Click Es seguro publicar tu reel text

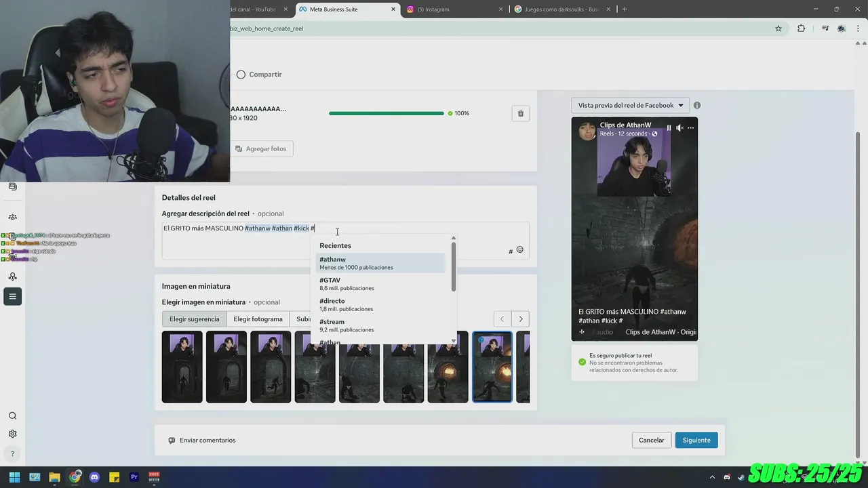point(620,355)
